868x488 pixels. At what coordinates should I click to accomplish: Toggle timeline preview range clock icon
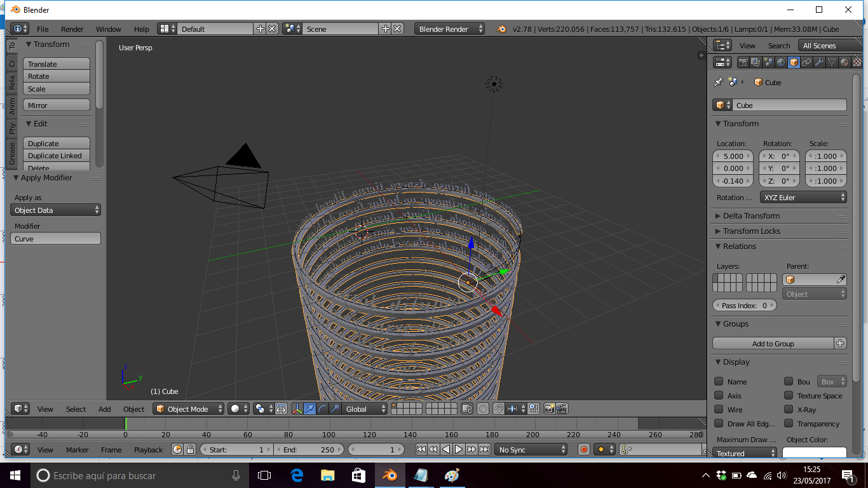coord(177,449)
